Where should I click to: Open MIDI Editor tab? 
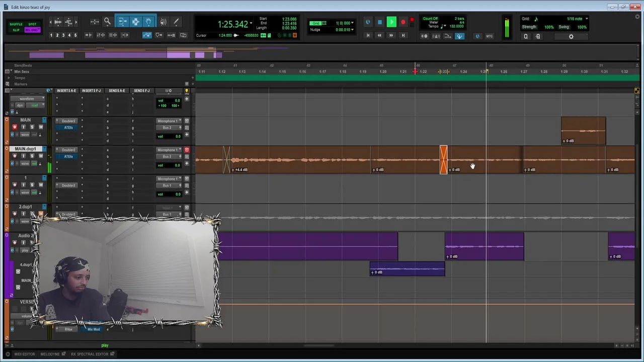tap(25, 354)
